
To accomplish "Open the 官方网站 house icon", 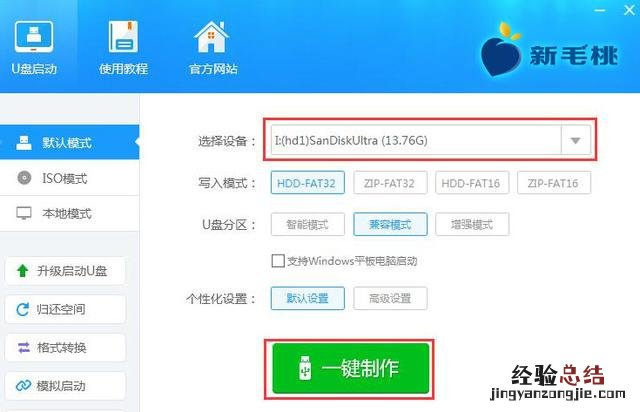I will click(x=211, y=37).
